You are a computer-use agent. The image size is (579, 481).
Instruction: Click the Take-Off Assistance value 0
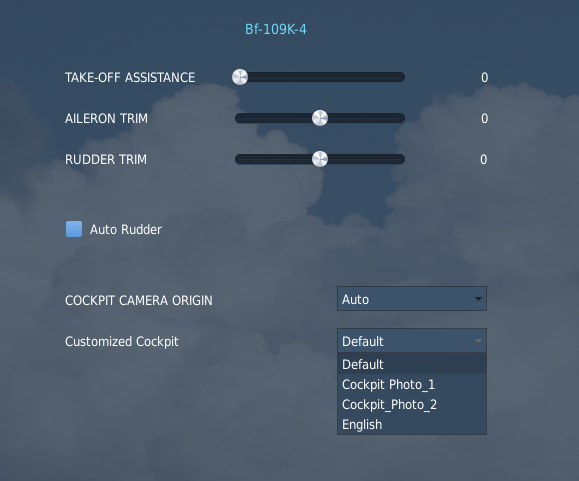(484, 78)
